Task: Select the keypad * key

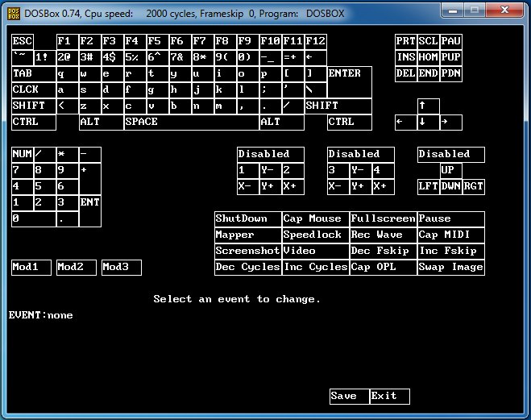Action: [x=68, y=155]
